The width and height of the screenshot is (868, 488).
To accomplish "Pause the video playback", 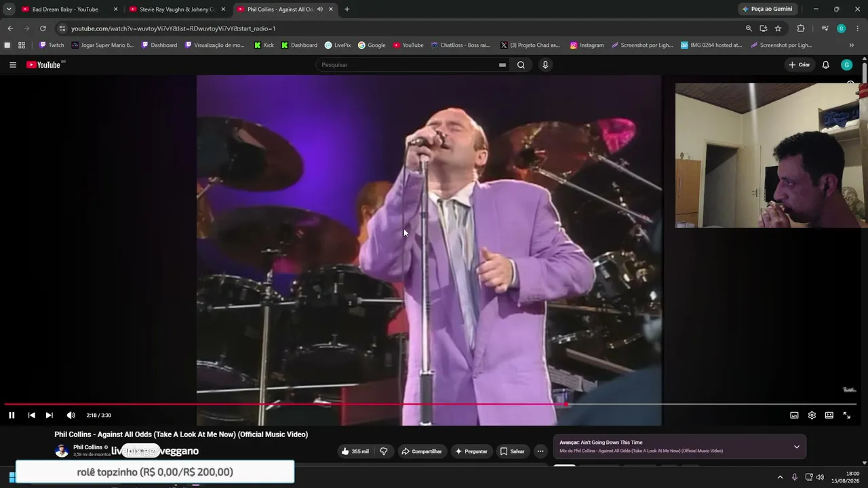I will (x=12, y=415).
